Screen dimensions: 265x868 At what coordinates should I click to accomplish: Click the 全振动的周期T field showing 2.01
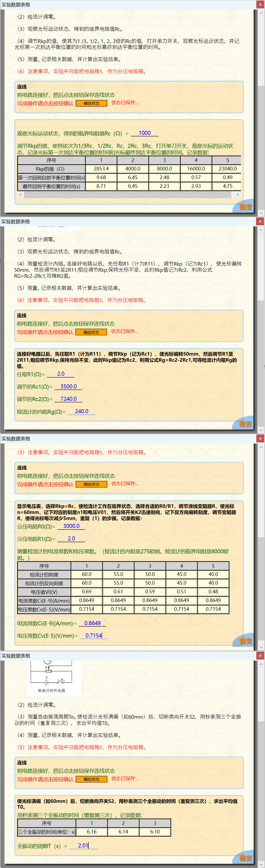(83, 845)
